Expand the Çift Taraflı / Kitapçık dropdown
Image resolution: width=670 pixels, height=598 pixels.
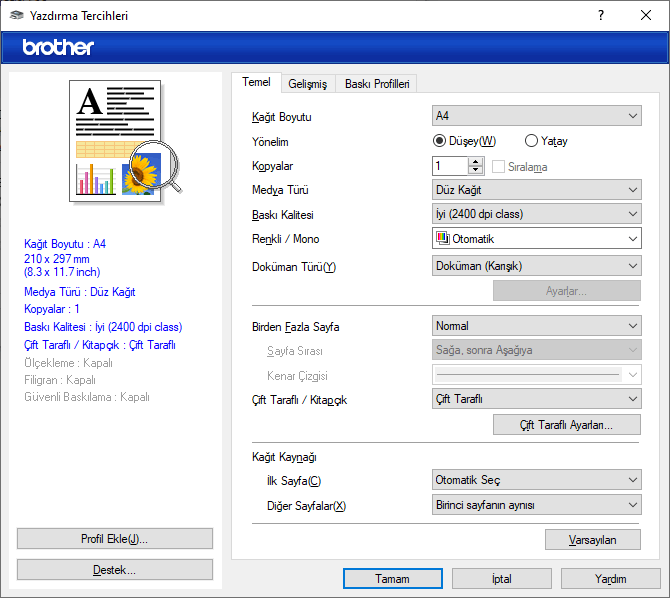tap(536, 400)
